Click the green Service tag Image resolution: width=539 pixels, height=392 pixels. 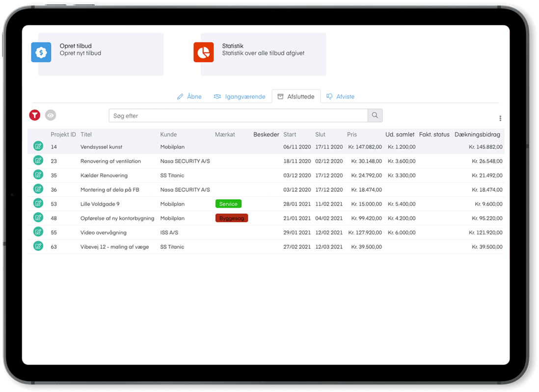tap(228, 204)
